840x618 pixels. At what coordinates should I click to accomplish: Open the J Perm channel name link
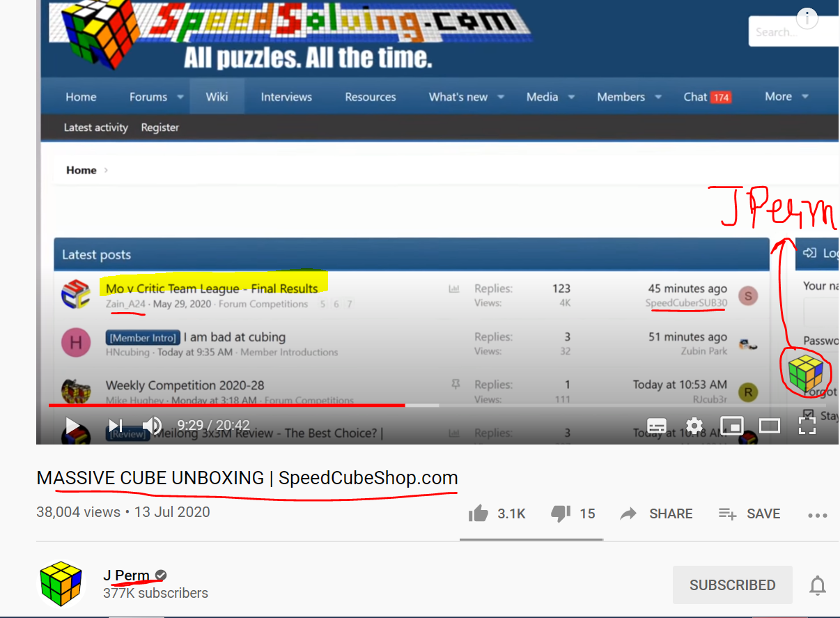pos(126,575)
